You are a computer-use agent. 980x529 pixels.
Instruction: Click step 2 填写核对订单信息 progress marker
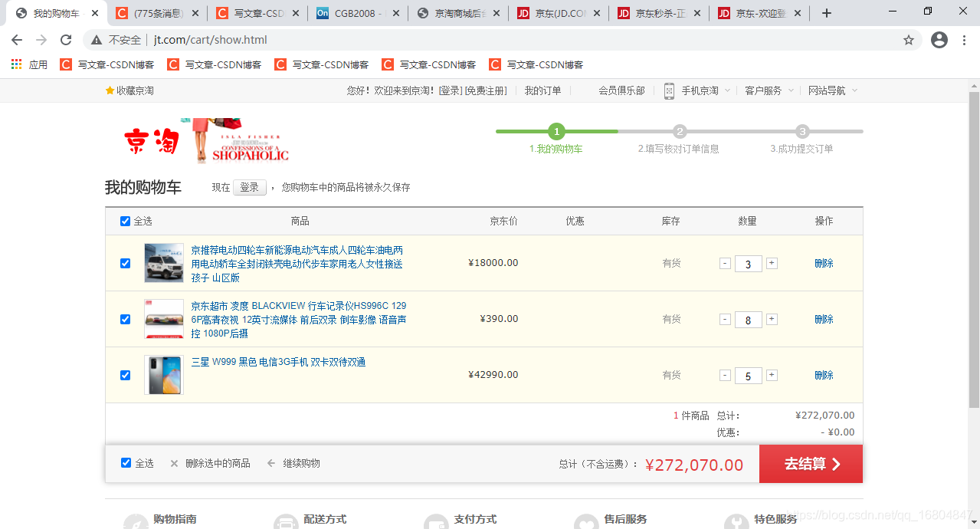680,131
